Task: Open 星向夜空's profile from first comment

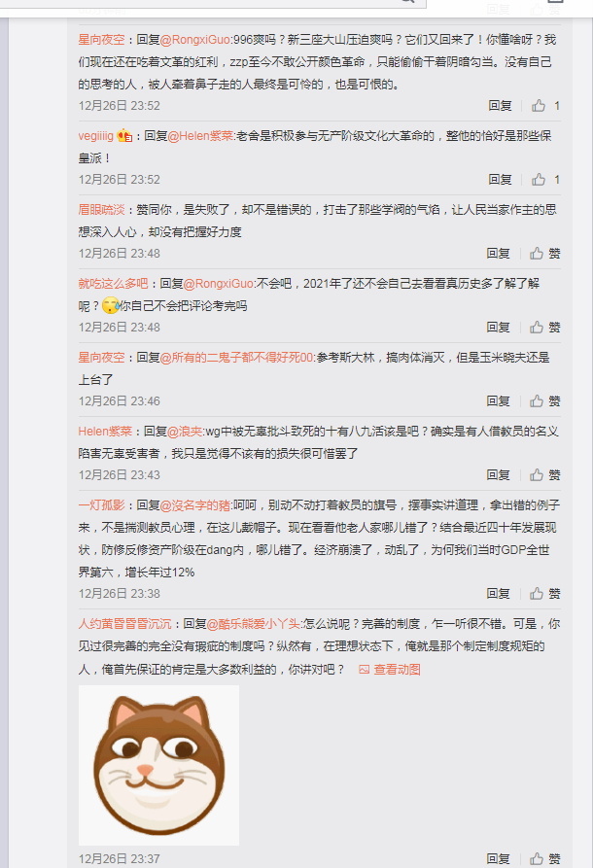Action: click(101, 39)
